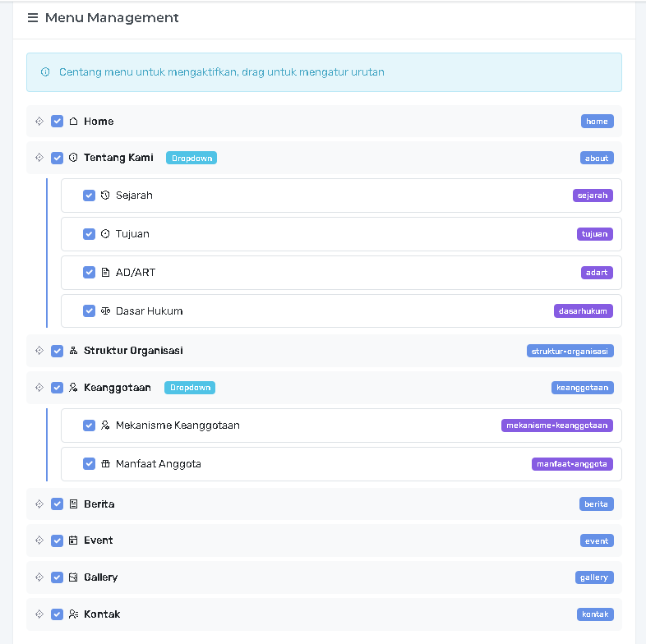Click the drag handle for the Berita row

39,504
